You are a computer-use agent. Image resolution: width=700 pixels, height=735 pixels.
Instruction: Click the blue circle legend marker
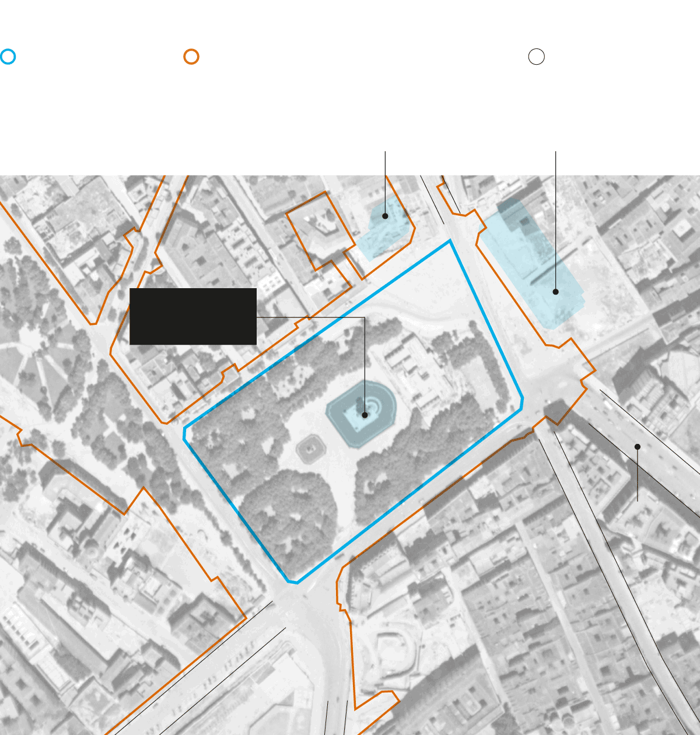pos(8,57)
